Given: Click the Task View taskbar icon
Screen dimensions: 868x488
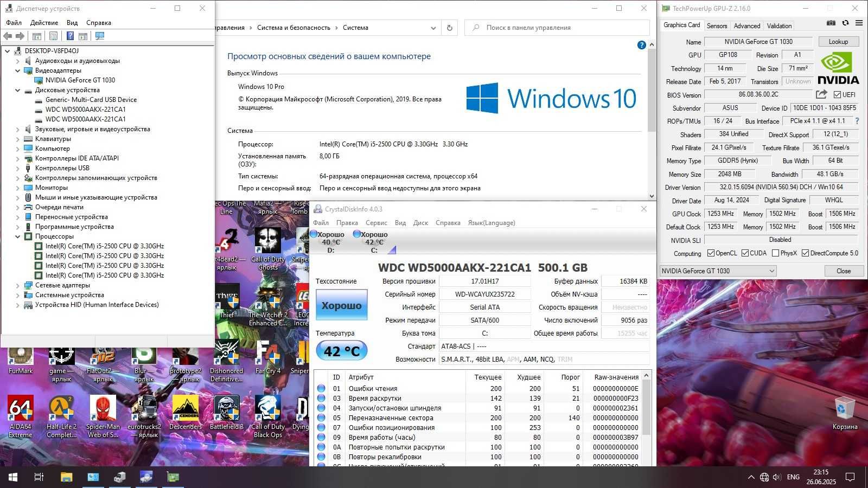Looking at the screenshot, I should pyautogui.click(x=39, y=477).
